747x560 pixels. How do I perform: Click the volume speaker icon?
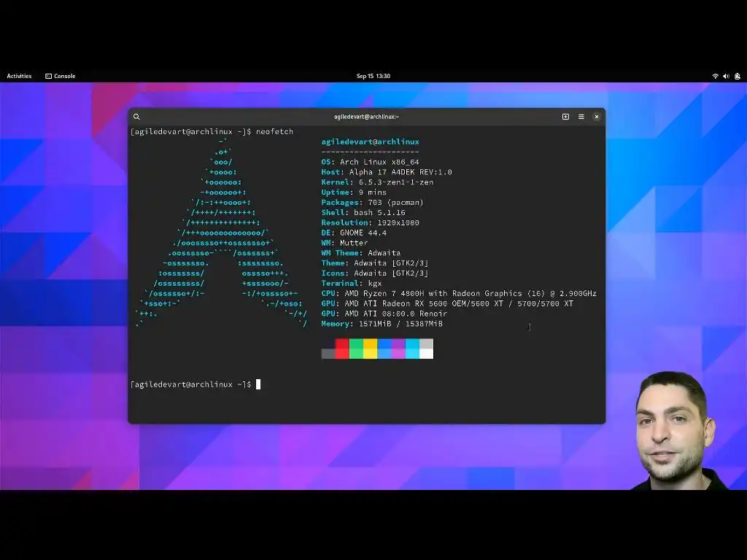click(726, 76)
